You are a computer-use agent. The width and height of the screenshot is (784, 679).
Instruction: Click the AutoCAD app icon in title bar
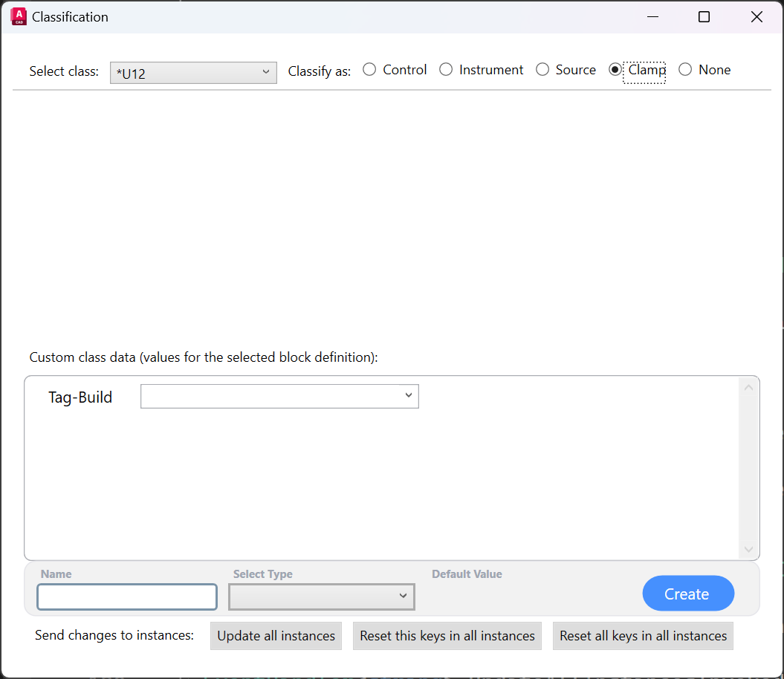pyautogui.click(x=19, y=16)
